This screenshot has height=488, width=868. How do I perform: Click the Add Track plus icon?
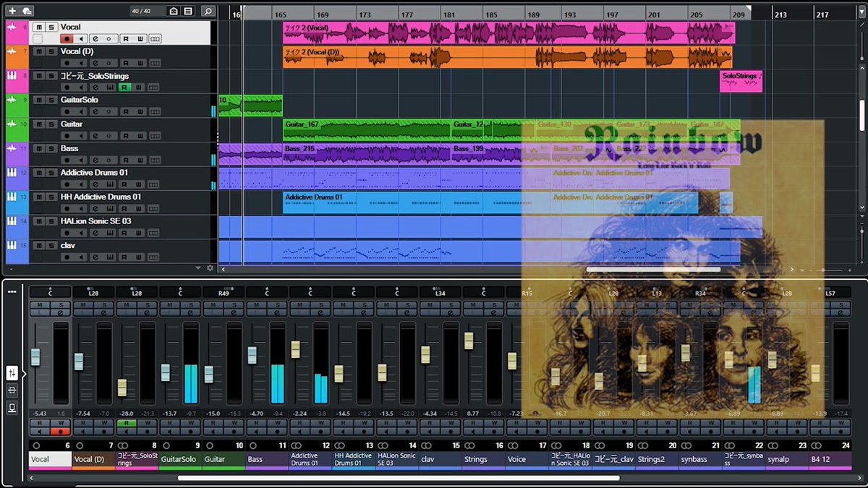point(12,11)
